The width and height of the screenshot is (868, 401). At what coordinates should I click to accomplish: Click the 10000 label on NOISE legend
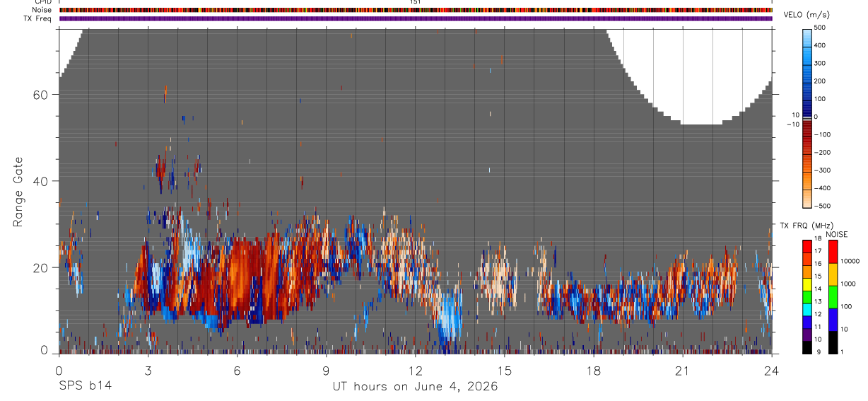pos(850,261)
